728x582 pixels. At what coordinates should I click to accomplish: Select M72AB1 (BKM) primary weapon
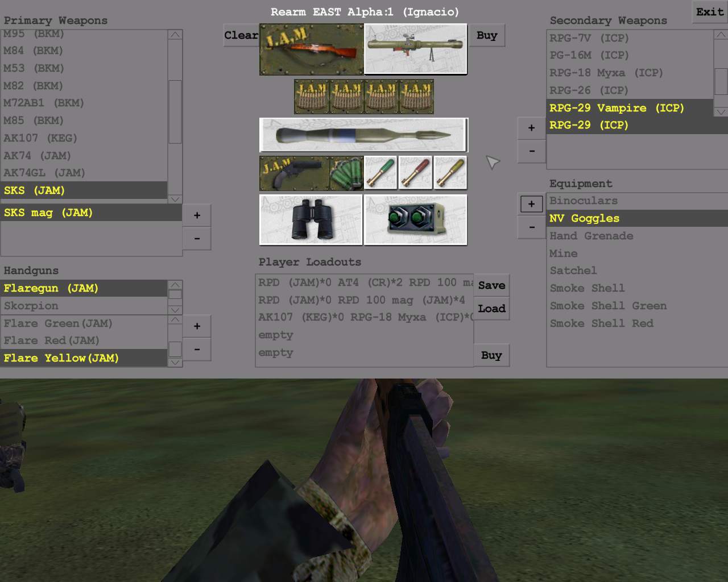(x=84, y=103)
